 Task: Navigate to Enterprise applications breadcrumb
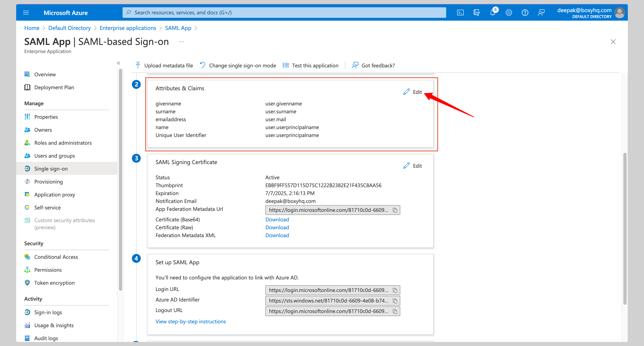coord(128,28)
